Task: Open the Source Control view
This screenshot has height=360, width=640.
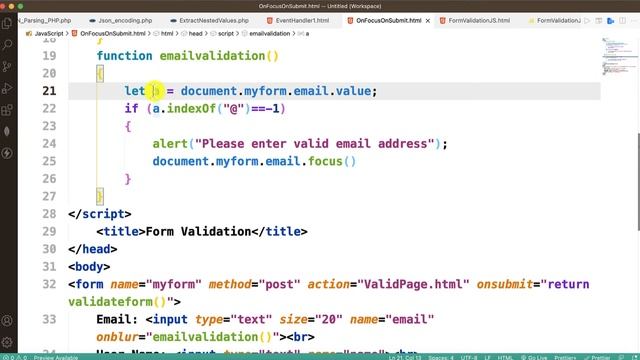Action: pyautogui.click(x=7, y=67)
